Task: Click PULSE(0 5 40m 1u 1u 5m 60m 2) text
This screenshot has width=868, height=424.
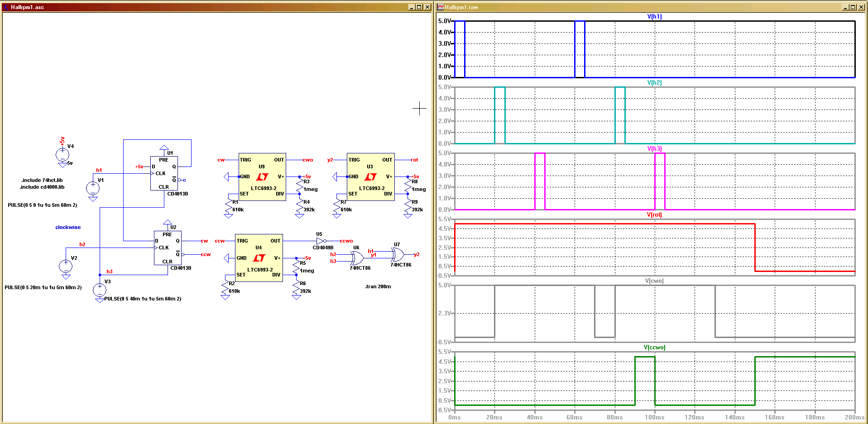Action: click(143, 299)
